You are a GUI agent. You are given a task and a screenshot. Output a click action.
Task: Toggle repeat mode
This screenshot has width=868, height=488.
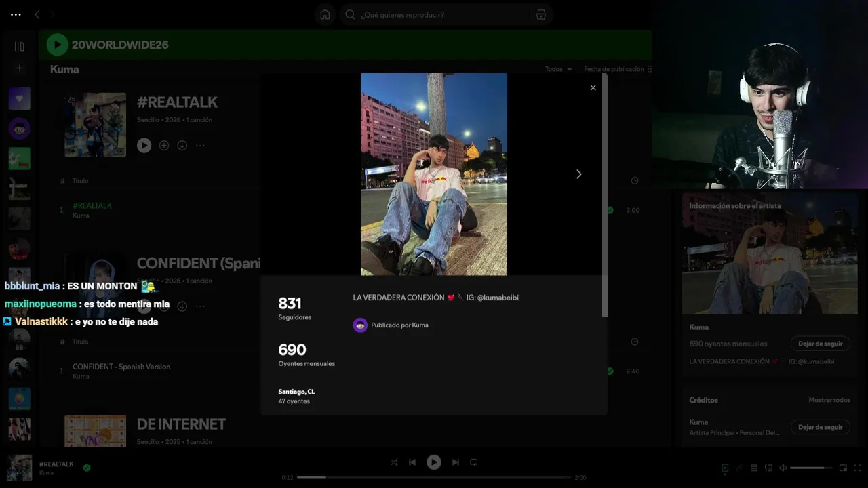point(474,462)
